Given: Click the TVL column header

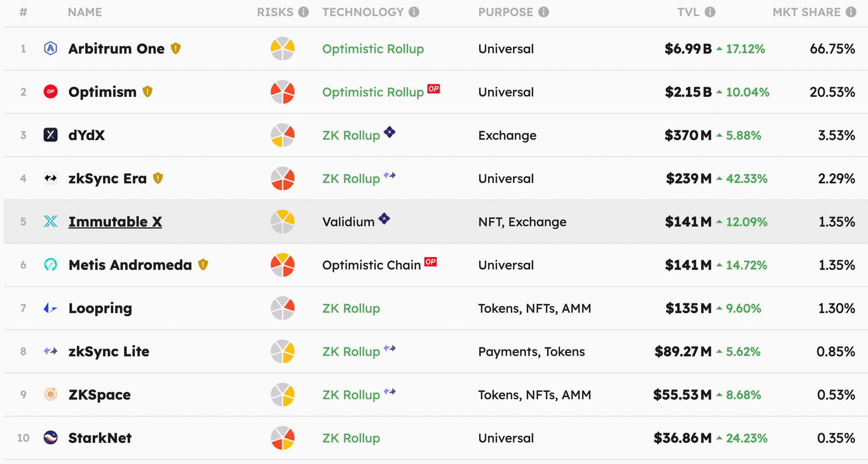Looking at the screenshot, I should point(689,12).
